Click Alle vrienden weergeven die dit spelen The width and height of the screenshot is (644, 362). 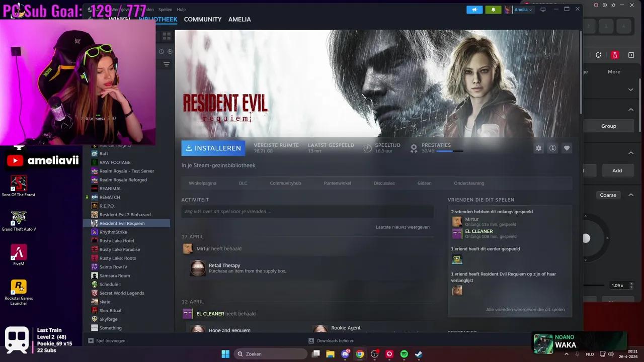(x=525, y=309)
